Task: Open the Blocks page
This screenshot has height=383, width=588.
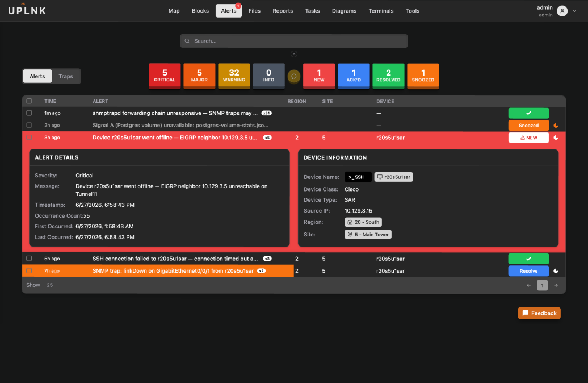Action: point(200,11)
